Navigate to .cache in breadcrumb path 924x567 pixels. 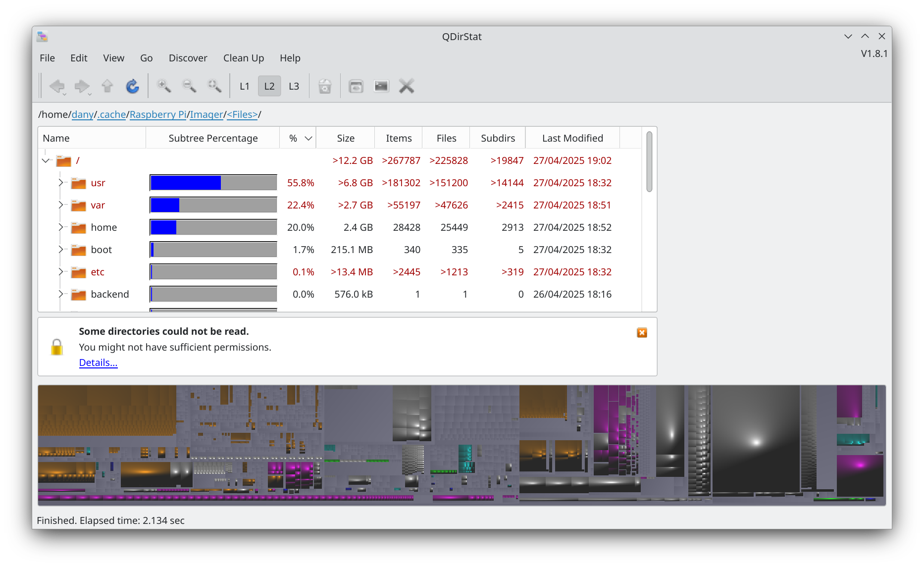111,114
